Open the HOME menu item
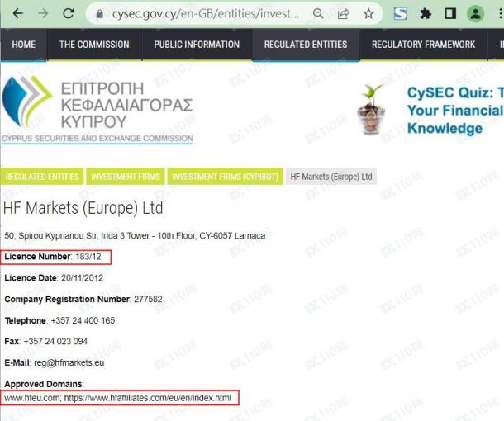Image resolution: width=504 pixels, height=421 pixels. point(24,45)
